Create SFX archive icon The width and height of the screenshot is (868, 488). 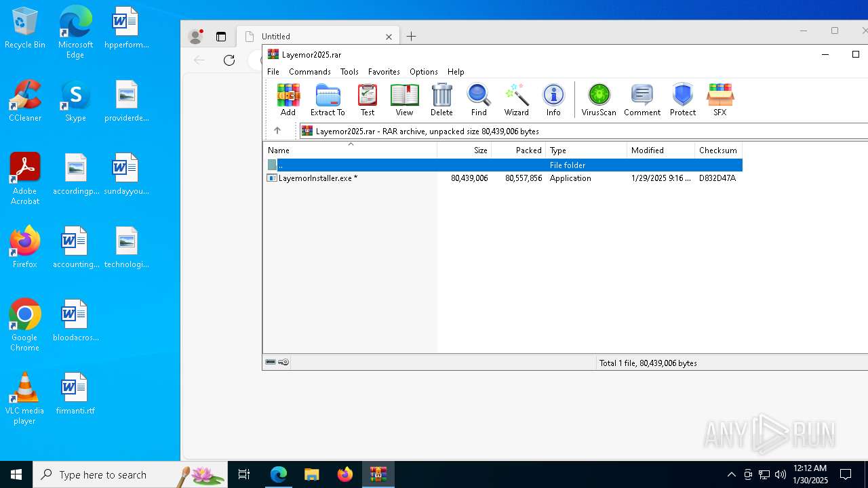coord(720,100)
